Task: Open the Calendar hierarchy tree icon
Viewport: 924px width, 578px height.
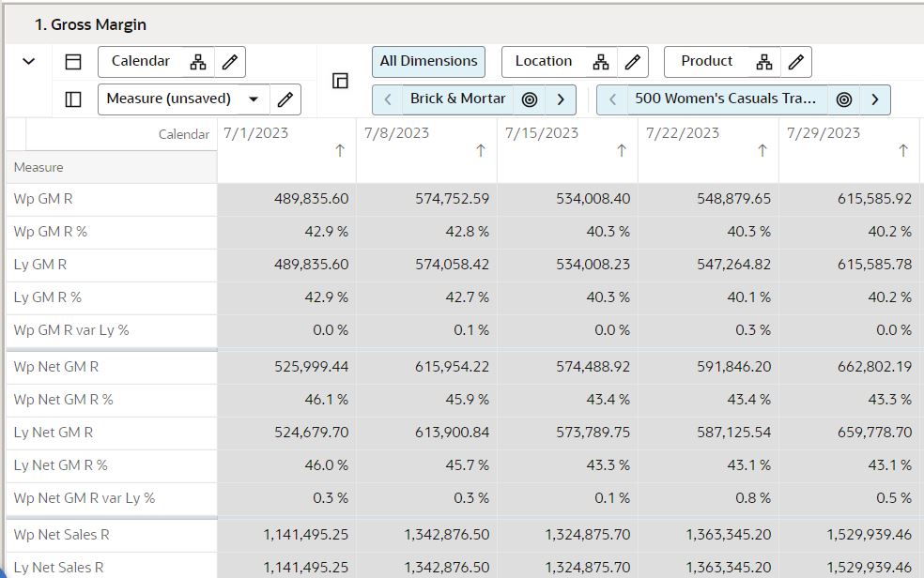Action: click(x=197, y=61)
